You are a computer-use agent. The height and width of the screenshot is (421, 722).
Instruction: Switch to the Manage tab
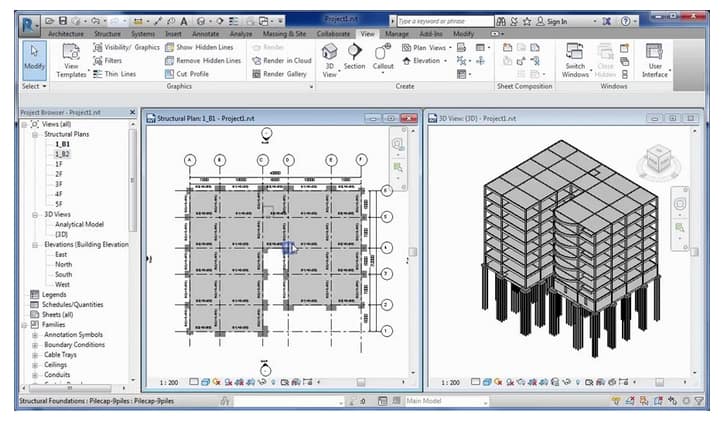(397, 34)
